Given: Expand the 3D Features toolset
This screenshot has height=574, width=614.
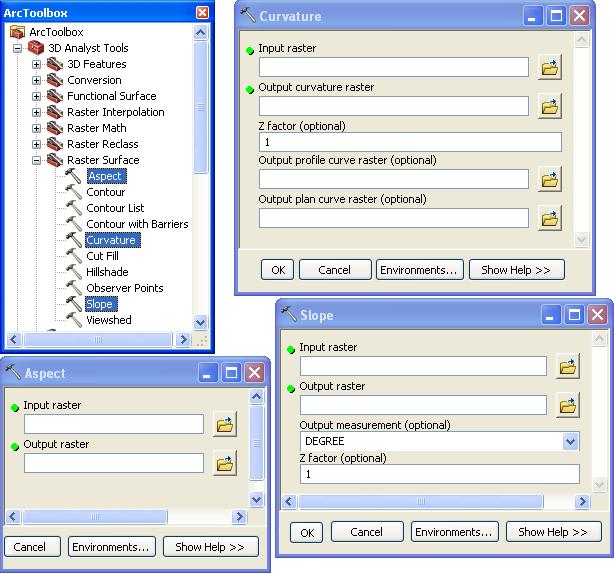Looking at the screenshot, I should coord(36,65).
